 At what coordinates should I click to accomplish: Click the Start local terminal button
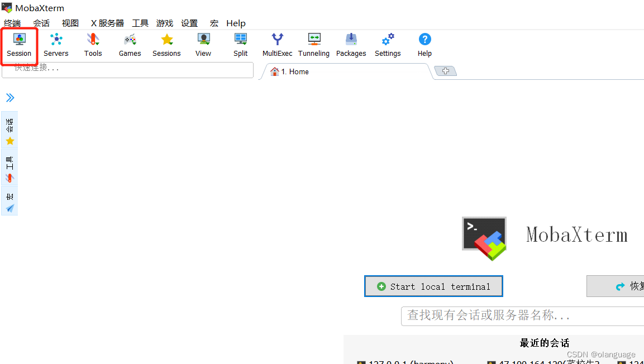[x=434, y=286]
